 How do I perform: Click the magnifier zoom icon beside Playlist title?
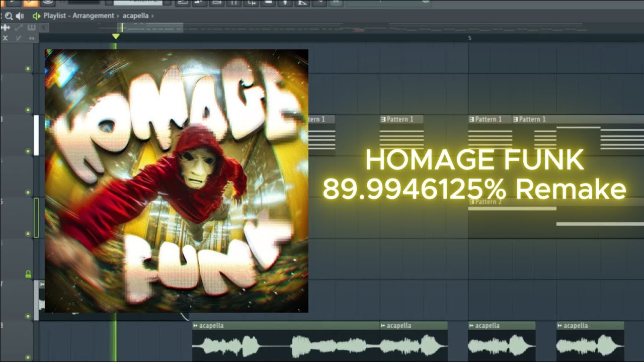point(9,16)
